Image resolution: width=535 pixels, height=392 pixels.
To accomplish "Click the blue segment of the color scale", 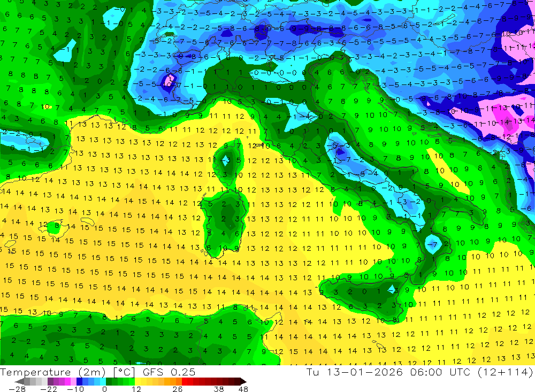I will click(x=91, y=381).
